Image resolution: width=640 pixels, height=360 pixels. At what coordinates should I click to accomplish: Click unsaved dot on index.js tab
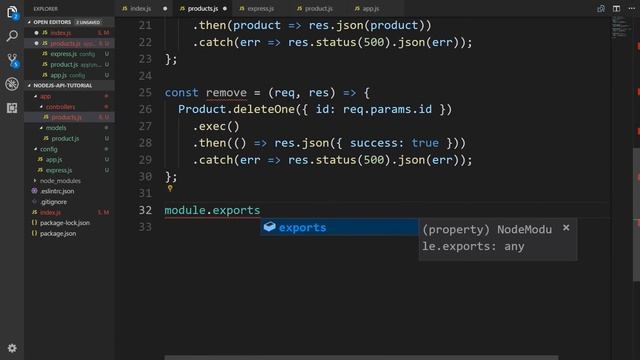(165, 9)
